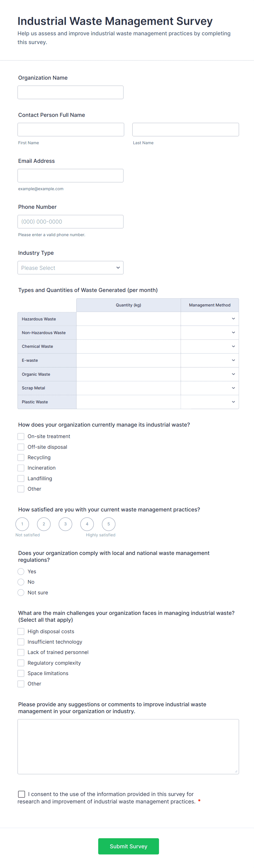Check the consent checkbox at the bottom
The height and width of the screenshot is (868, 254).
[x=22, y=794]
